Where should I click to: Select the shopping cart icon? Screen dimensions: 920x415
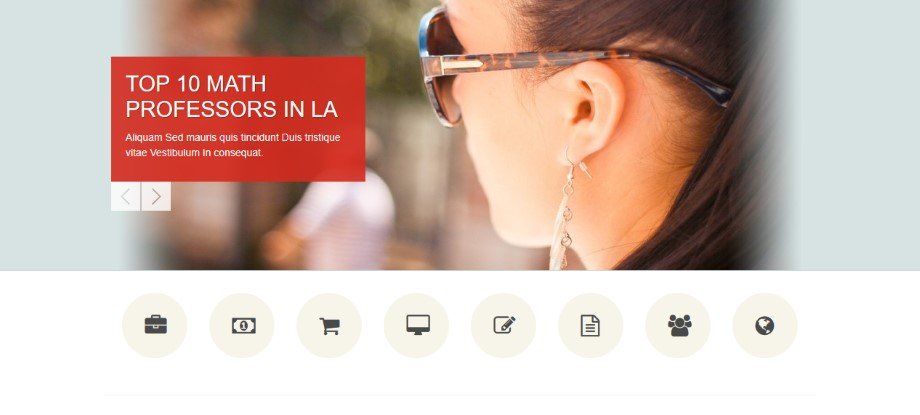pyautogui.click(x=329, y=325)
